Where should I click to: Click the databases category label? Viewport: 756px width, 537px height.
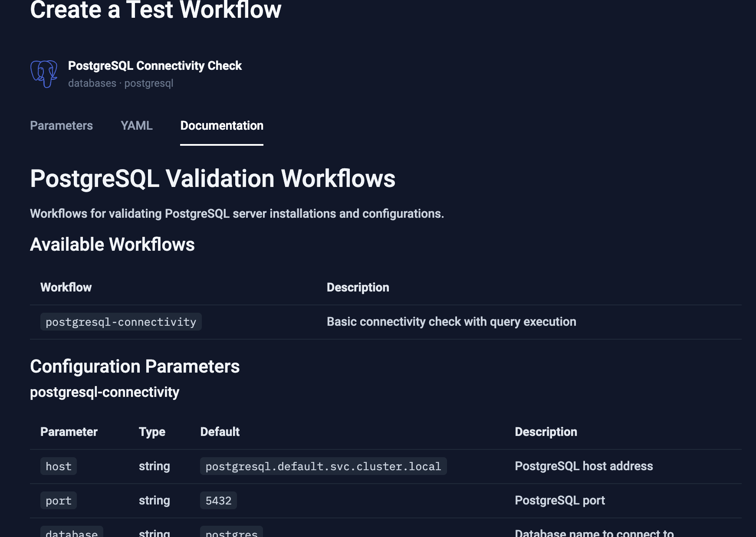coord(92,83)
